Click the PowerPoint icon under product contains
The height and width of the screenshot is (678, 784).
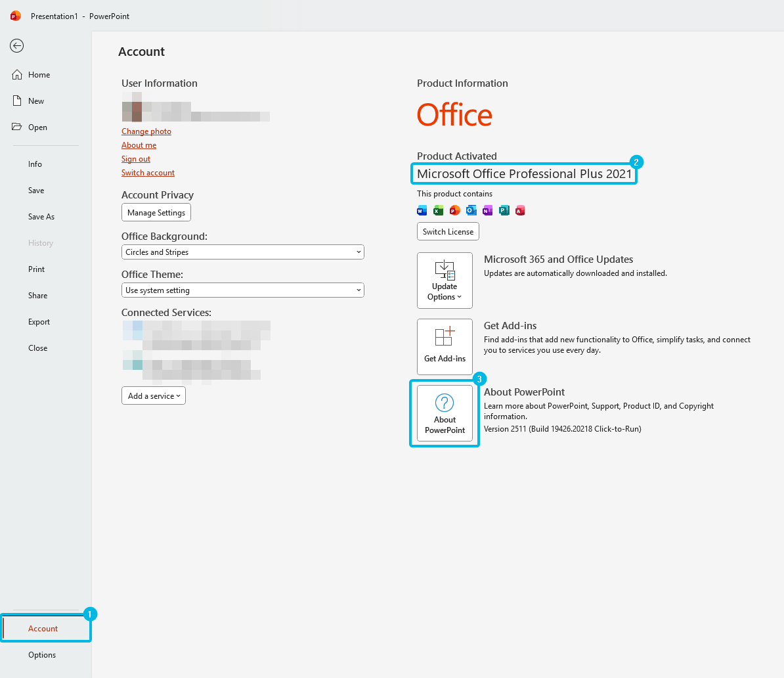[454, 211]
